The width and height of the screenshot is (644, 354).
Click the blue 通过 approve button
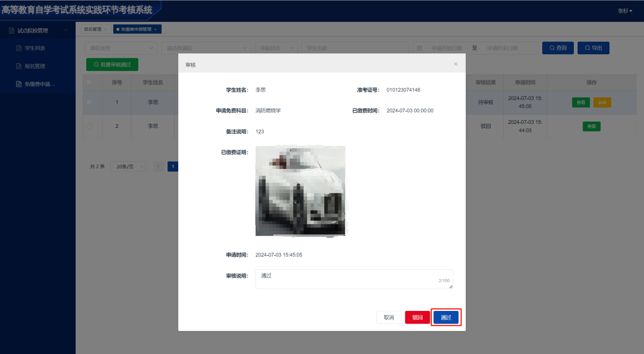pos(446,317)
